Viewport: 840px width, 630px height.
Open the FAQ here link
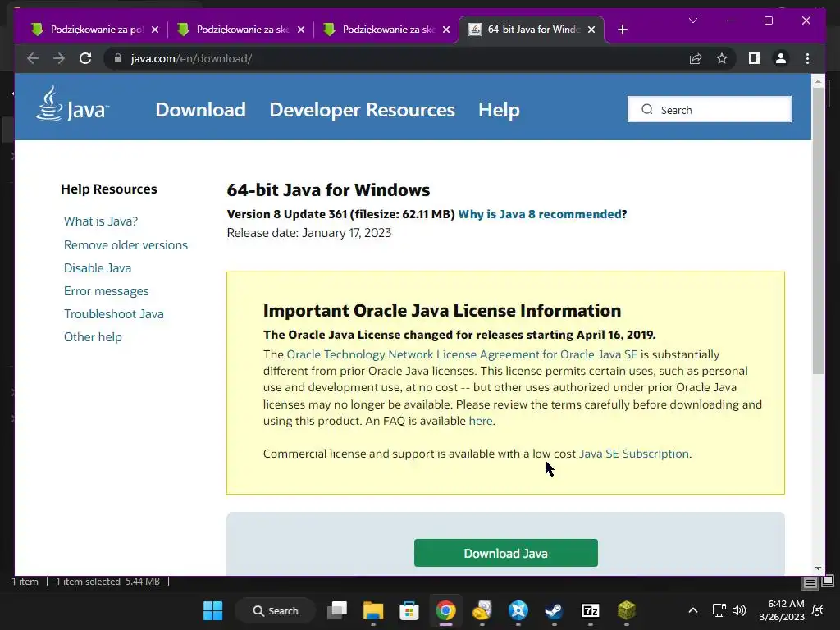point(481,421)
